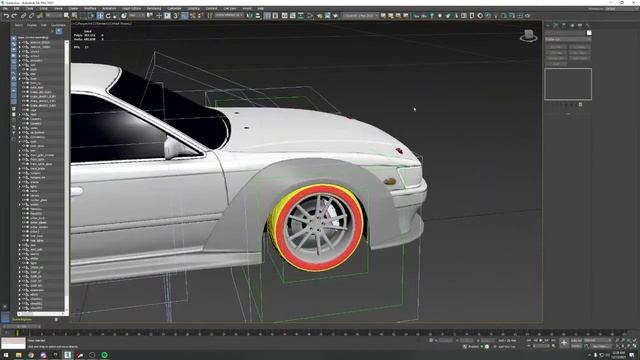640x360 pixels.
Task: Click the 3ds Max taskbar icon
Action: click(68, 355)
